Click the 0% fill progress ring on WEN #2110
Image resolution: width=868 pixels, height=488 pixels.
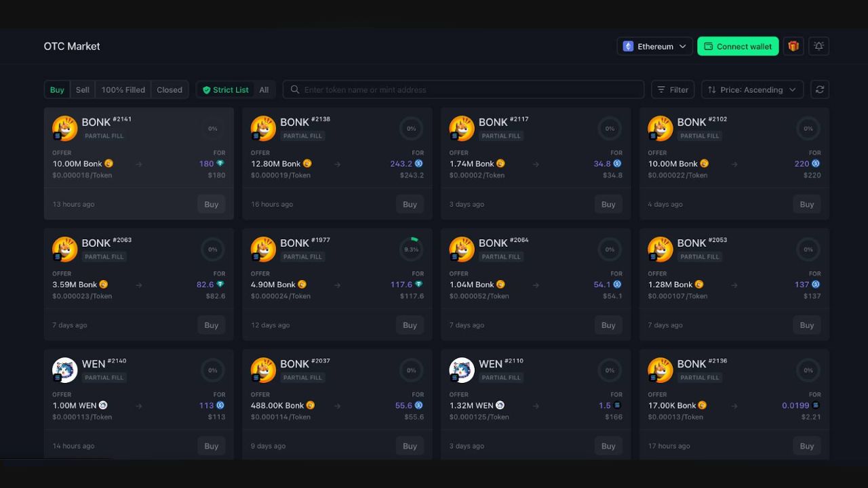pos(610,370)
